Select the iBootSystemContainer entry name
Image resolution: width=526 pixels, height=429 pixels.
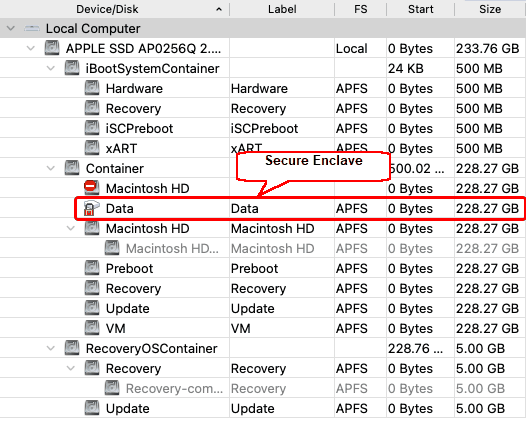click(x=153, y=68)
